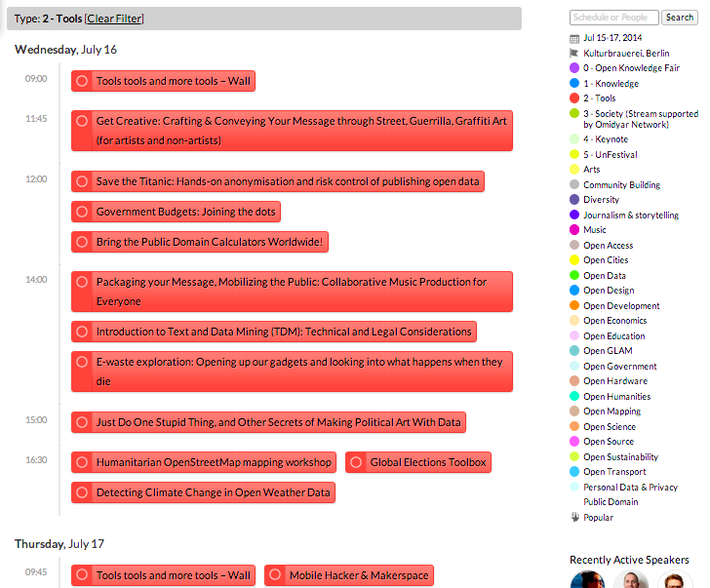710x588 pixels.
Task: Open Humanitarian OpenStreetMap mapping workshop
Action: coord(214,462)
